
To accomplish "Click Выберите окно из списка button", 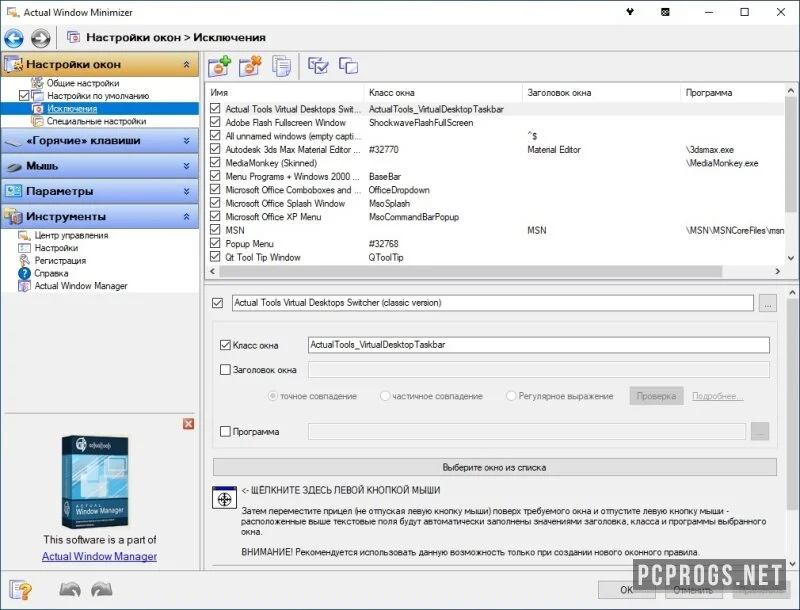I will click(x=494, y=467).
